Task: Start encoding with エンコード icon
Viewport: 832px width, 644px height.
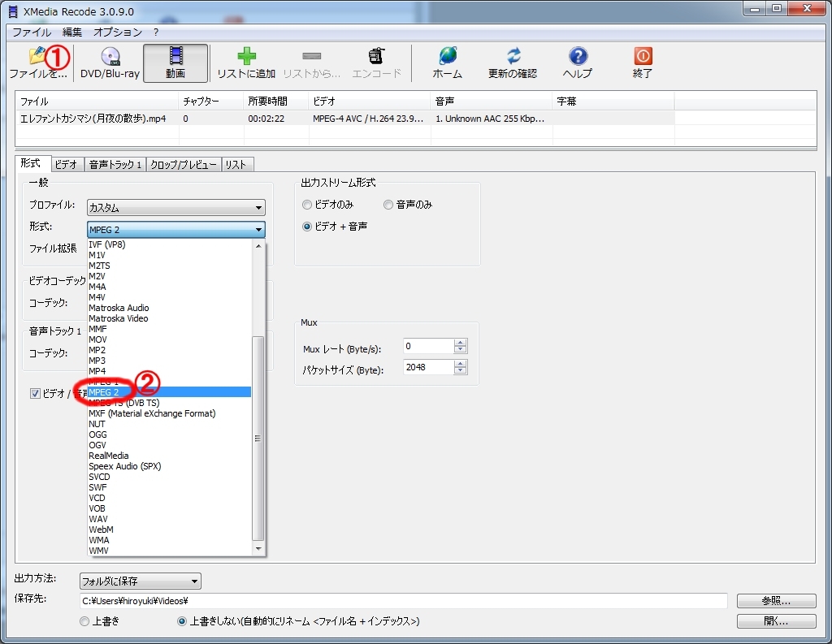Action: pyautogui.click(x=376, y=63)
